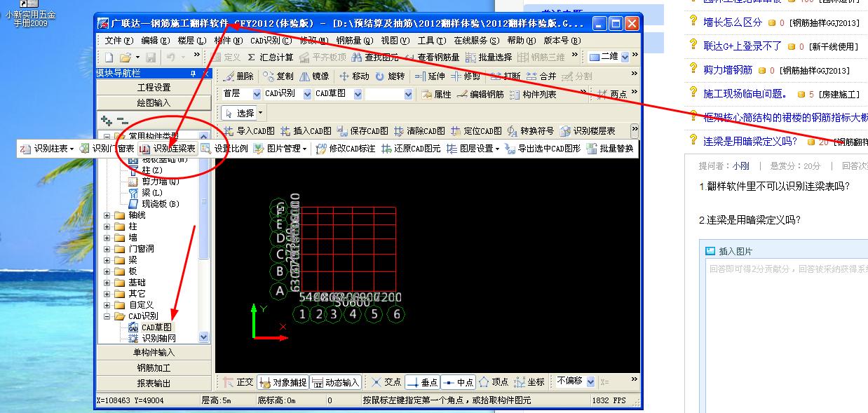Screen dimensions: 868x413
Task: Click 批量替换 batch replace tool
Action: 611,149
